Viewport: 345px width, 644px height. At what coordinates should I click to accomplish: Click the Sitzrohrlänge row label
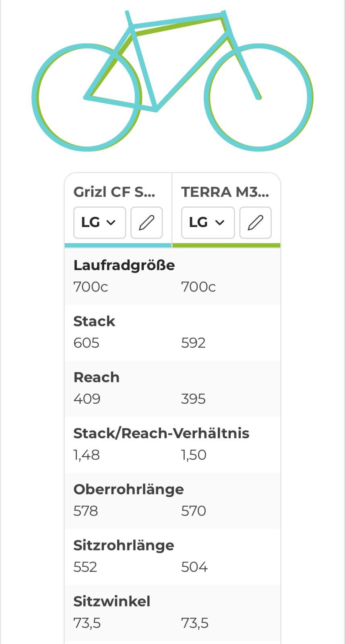tap(124, 545)
